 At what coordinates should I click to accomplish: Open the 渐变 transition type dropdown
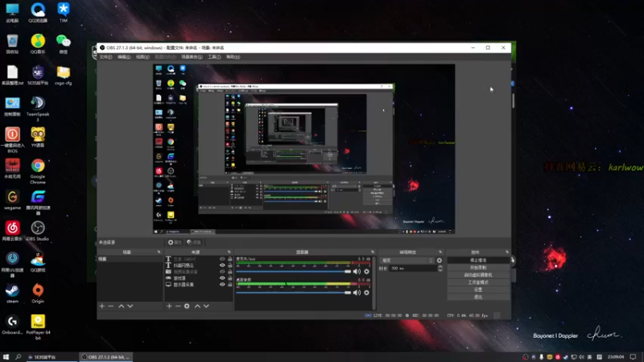[x=407, y=260]
